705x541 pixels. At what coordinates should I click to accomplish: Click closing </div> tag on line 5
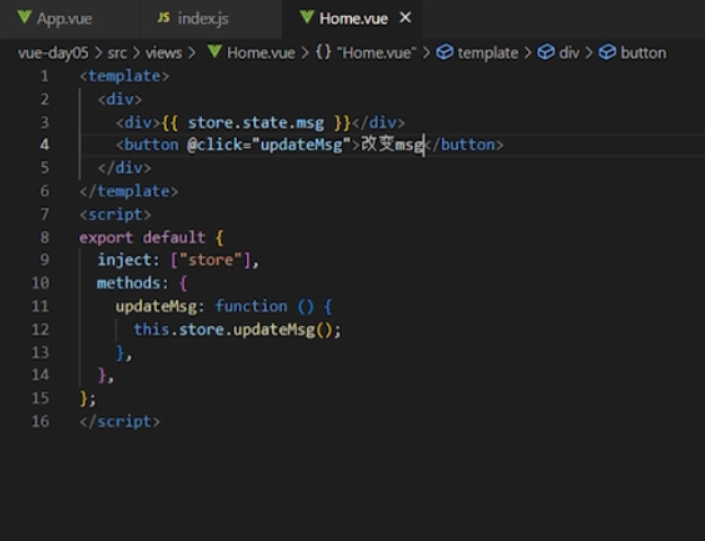click(x=125, y=168)
